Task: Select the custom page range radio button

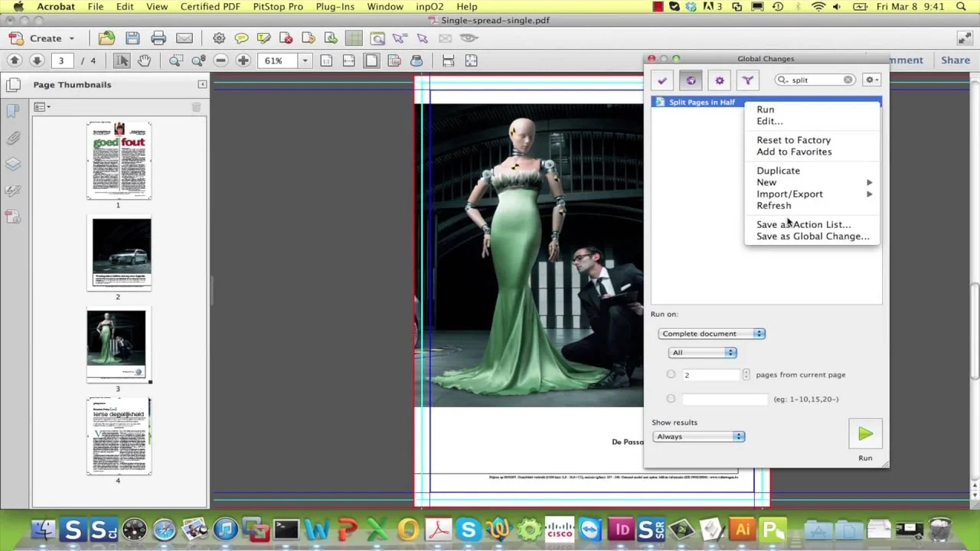Action: 671,399
